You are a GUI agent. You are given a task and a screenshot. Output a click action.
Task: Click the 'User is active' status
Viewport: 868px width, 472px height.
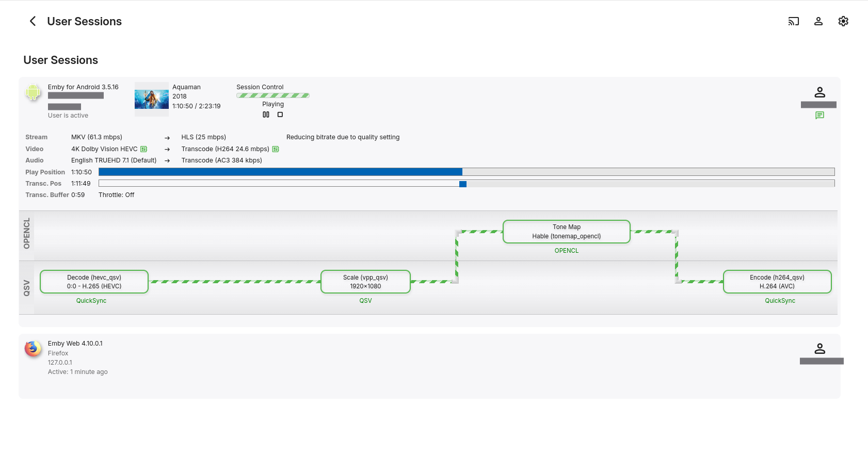[x=68, y=116]
